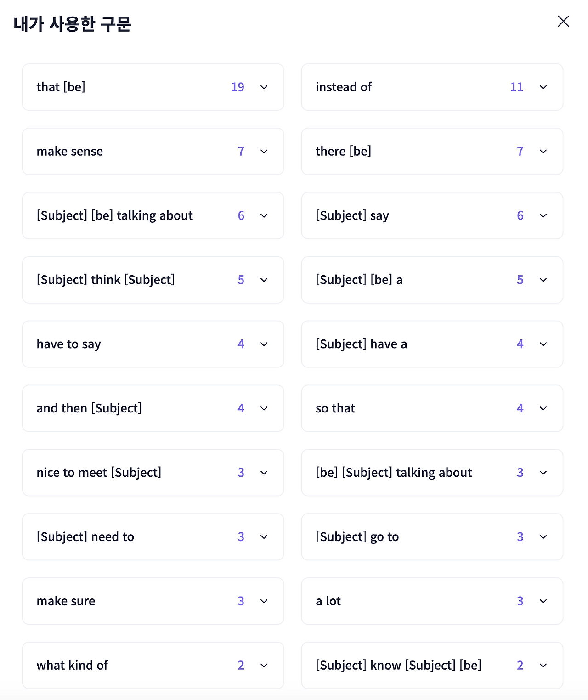Expand the 'make sure' chevron
This screenshot has width=588, height=700.
(264, 601)
